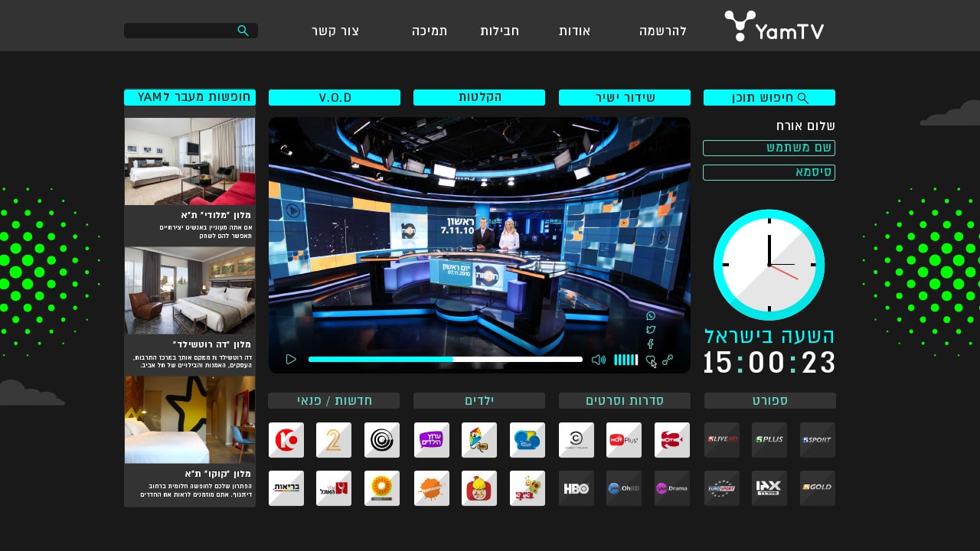Select the סדרות וסרטים series and movies header
Viewport: 980px width, 551px height.
(625, 400)
